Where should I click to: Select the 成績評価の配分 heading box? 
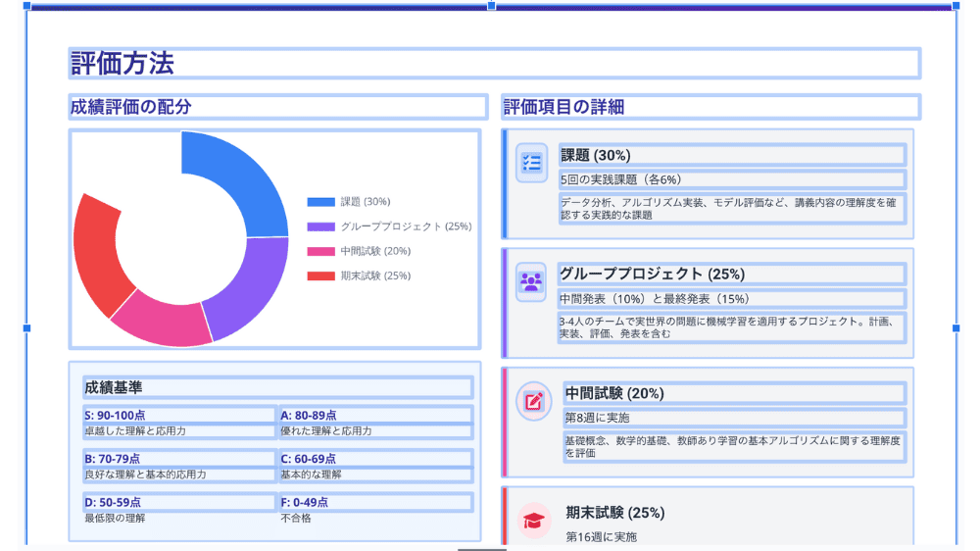pyautogui.click(x=278, y=106)
